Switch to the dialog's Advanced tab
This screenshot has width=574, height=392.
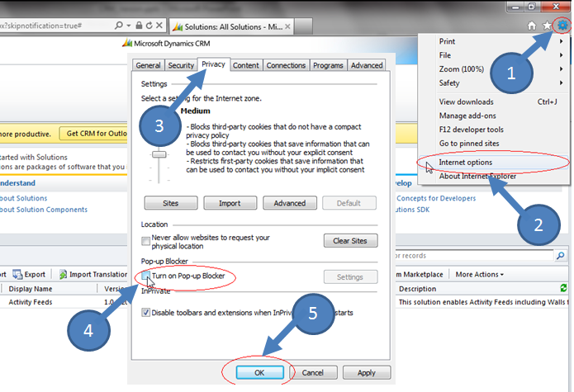pos(367,65)
